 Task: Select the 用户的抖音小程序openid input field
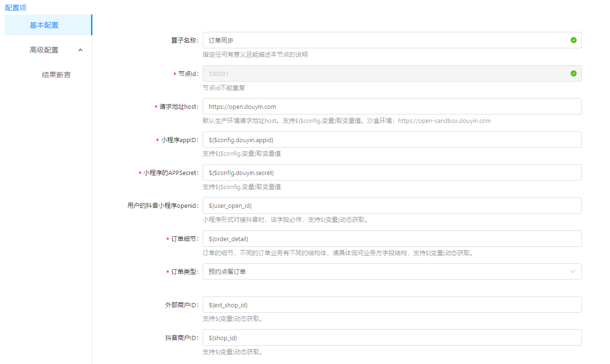[x=392, y=205]
